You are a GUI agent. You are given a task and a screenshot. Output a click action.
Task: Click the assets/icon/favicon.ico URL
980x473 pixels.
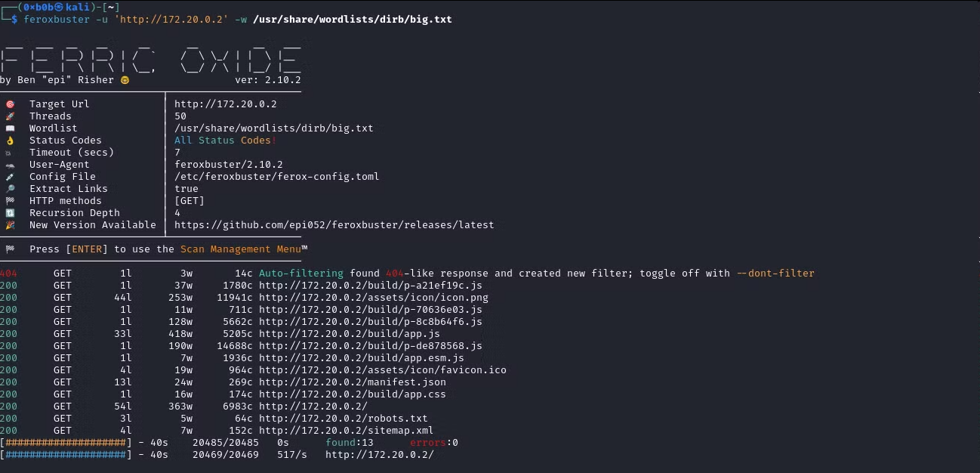pos(383,370)
